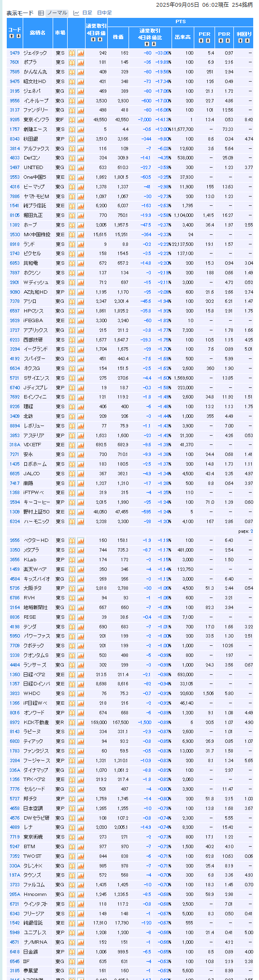
Task: Go to page 2 link
Action: coord(251,531)
